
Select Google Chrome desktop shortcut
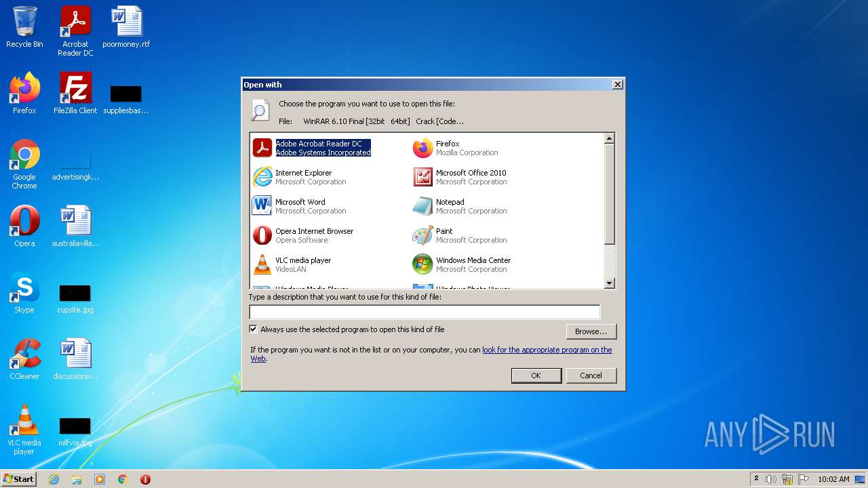pyautogui.click(x=24, y=164)
